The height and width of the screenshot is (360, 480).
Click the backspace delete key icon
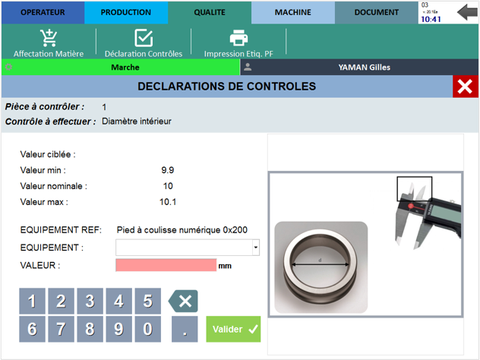[183, 301]
